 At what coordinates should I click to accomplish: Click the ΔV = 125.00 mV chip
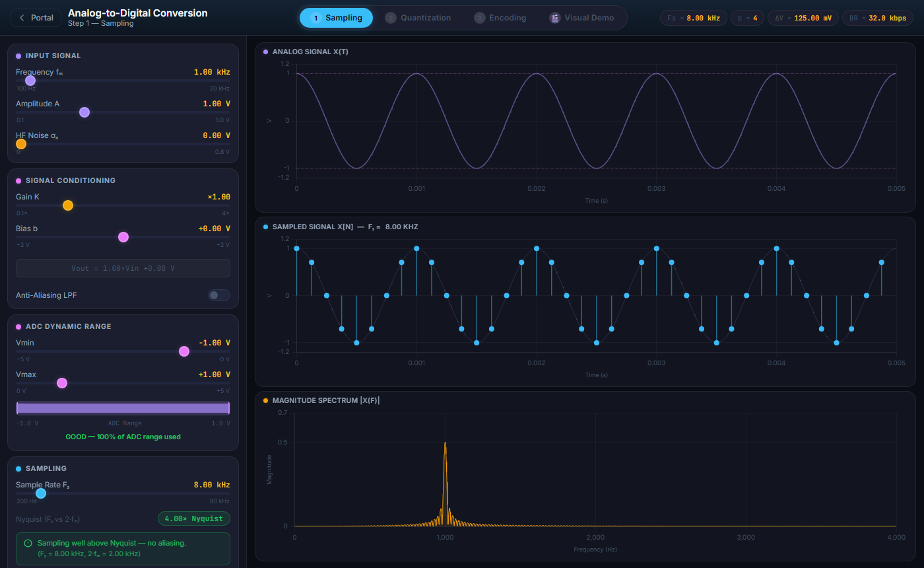pyautogui.click(x=803, y=18)
